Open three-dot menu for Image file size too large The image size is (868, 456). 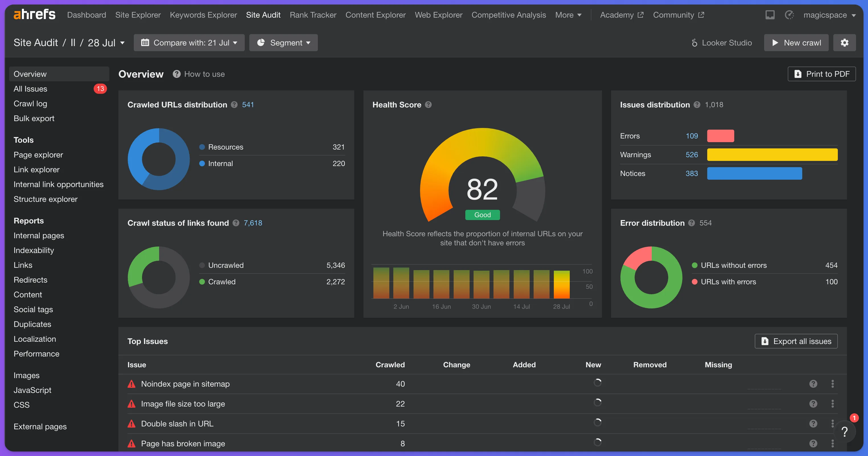click(833, 403)
